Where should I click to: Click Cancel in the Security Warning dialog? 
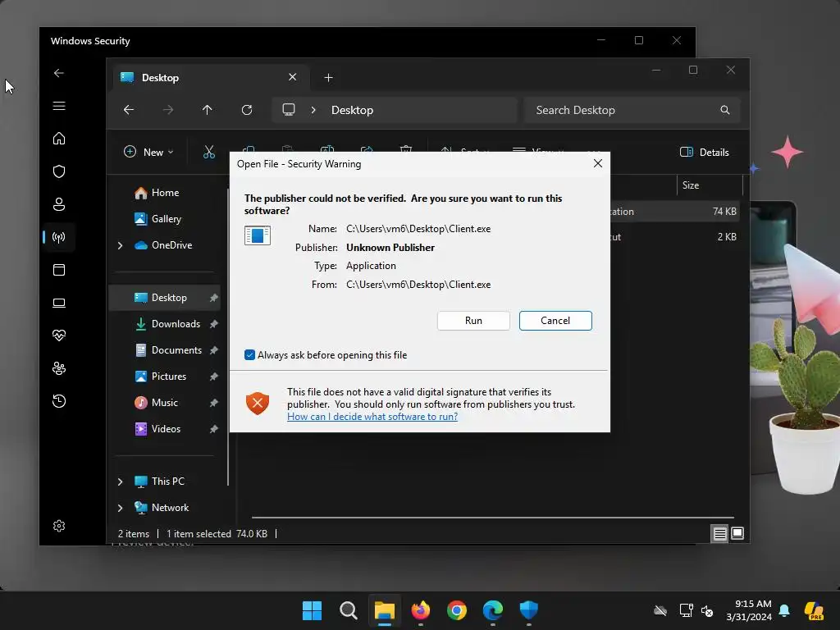[555, 321]
